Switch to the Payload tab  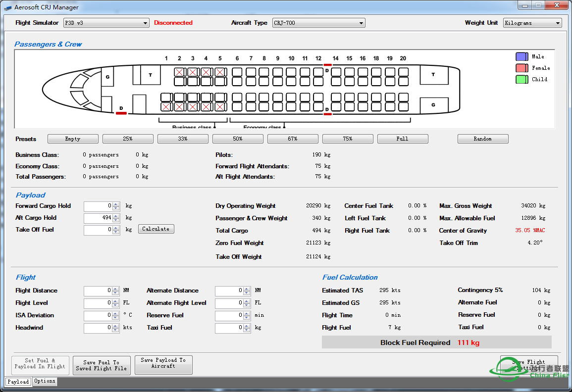point(18,382)
